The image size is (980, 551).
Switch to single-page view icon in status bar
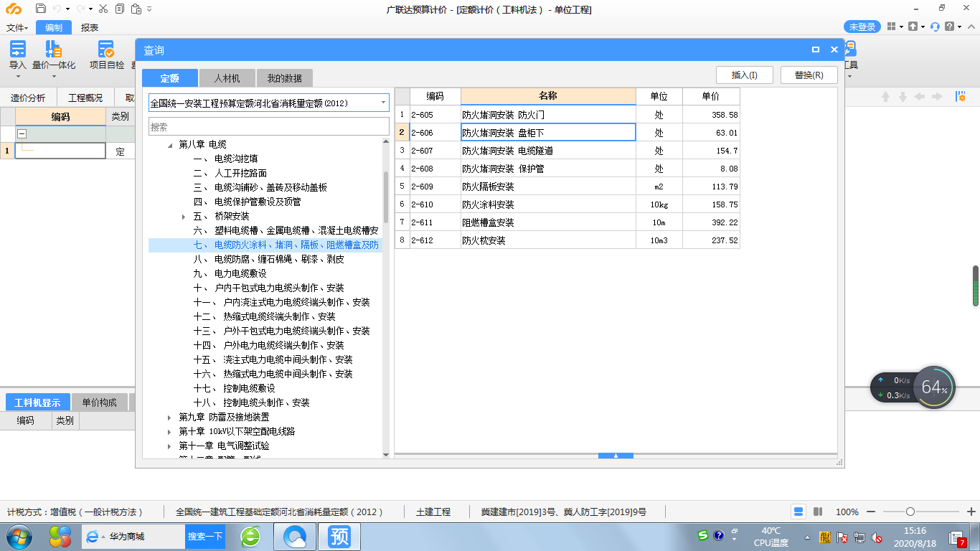point(798,512)
